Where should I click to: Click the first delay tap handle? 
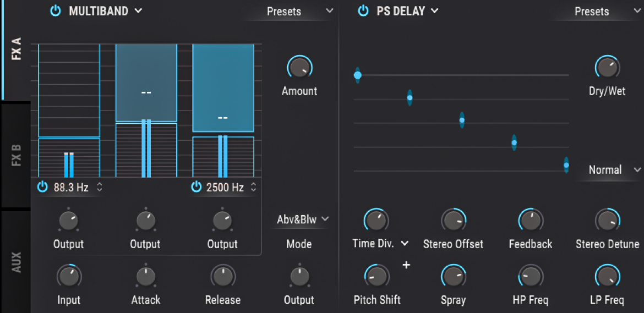click(357, 75)
